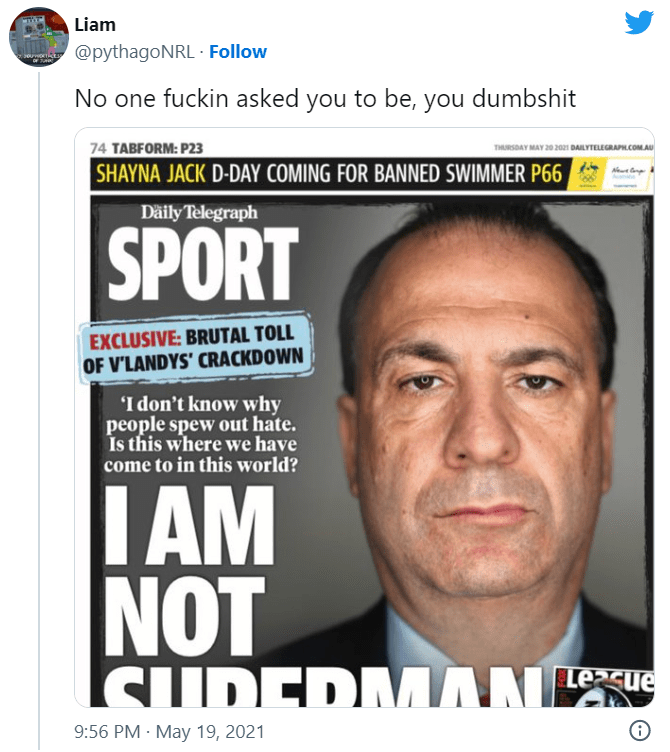Open the @pythagoNRL handle link
The width and height of the screenshot is (670, 752).
click(133, 51)
